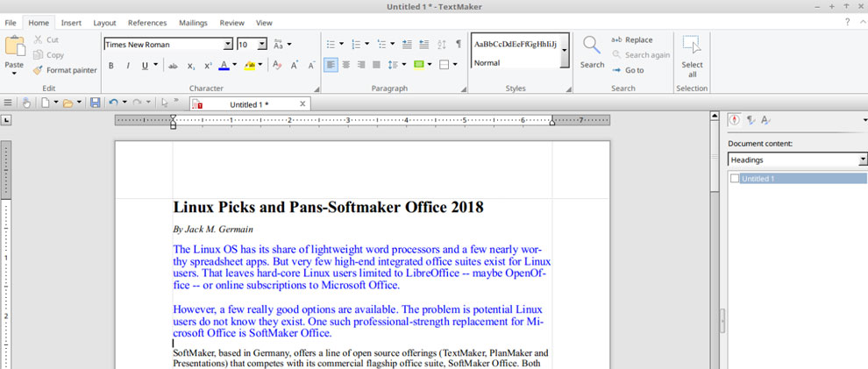Toggle touch mode hand icon
This screenshot has width=868, height=369.
click(26, 103)
